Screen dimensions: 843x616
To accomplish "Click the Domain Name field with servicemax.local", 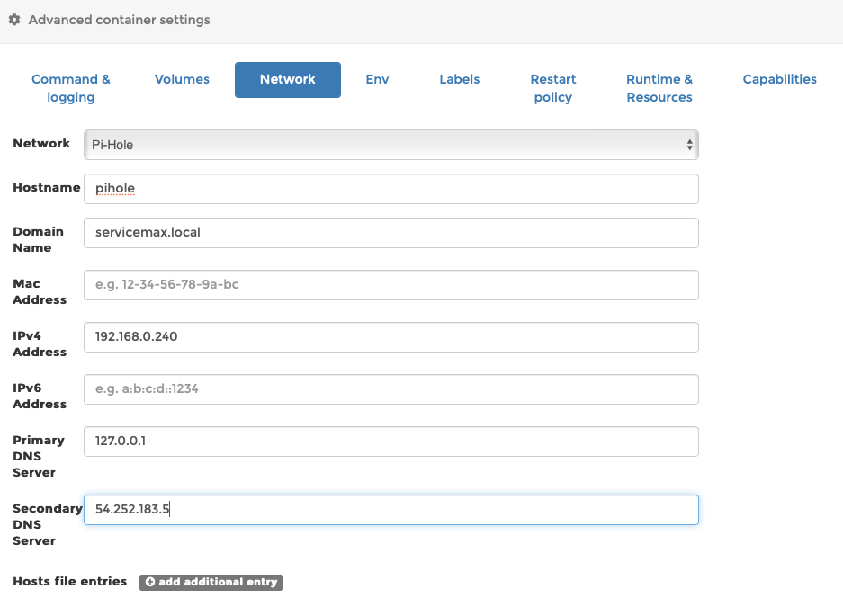I will click(x=390, y=233).
